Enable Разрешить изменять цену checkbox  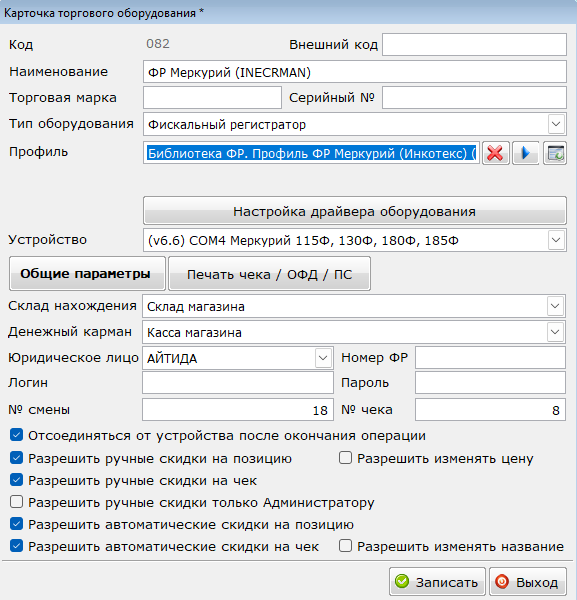pos(345,458)
